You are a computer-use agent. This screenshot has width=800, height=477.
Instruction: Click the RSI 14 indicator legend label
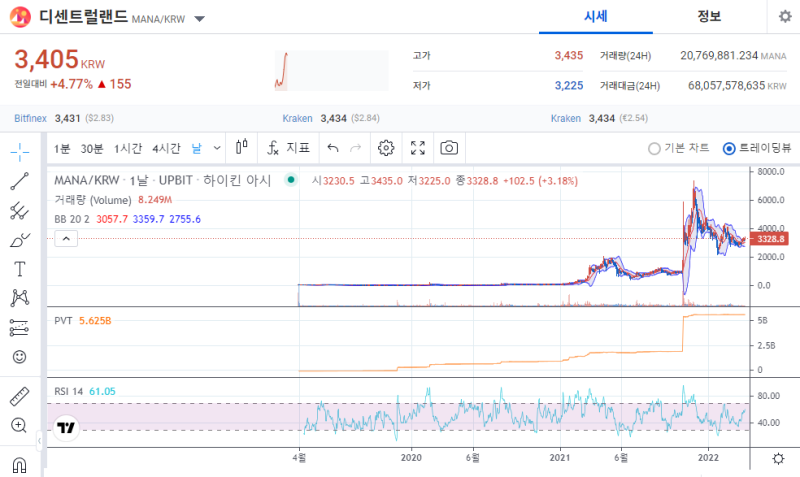tap(68, 391)
